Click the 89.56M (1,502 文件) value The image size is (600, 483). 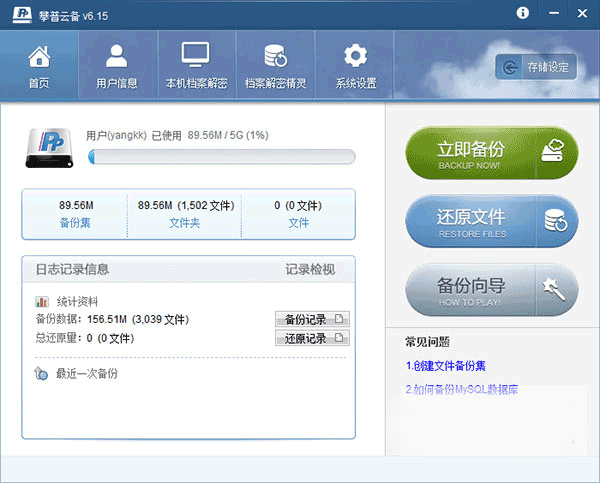click(186, 206)
